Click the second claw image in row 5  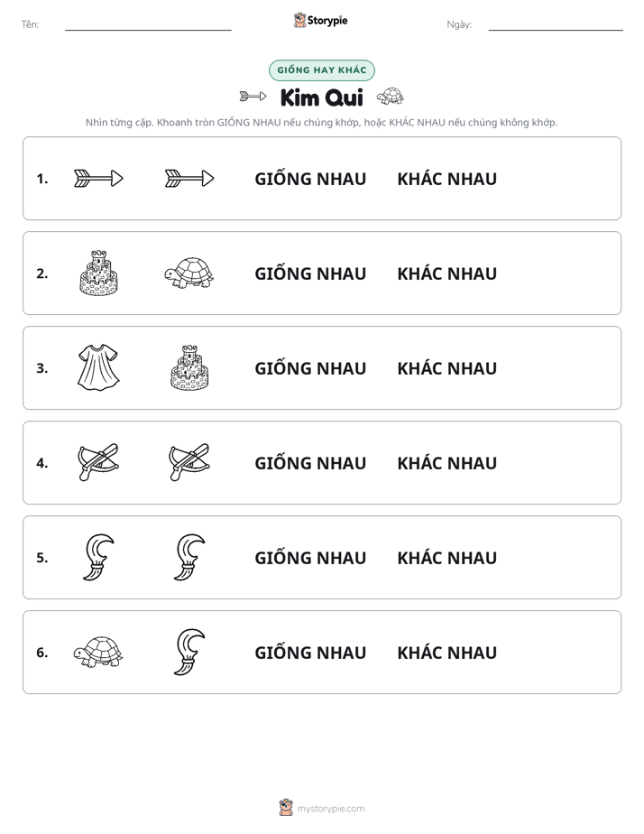tap(189, 557)
